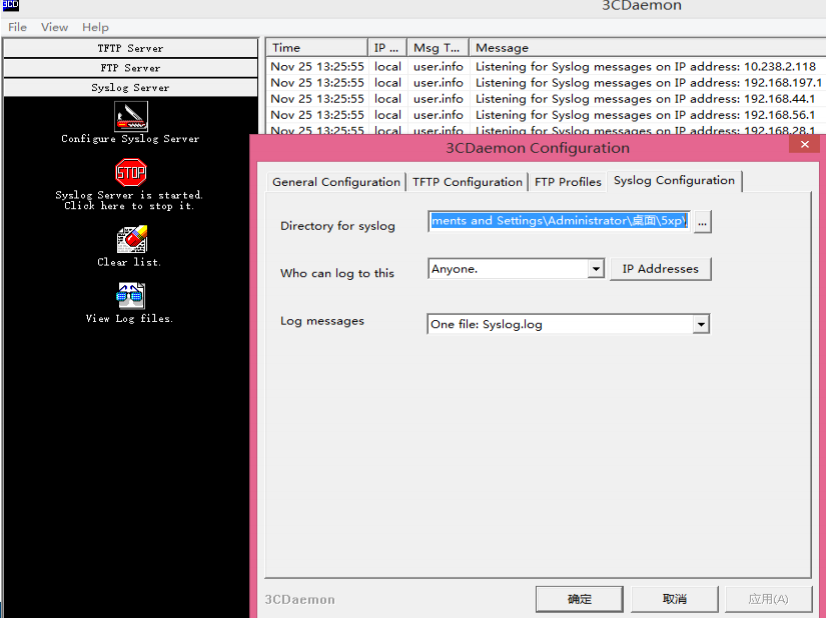Image resolution: width=826 pixels, height=618 pixels.
Task: Select log row with address 192.168.197.1
Action: tap(545, 83)
